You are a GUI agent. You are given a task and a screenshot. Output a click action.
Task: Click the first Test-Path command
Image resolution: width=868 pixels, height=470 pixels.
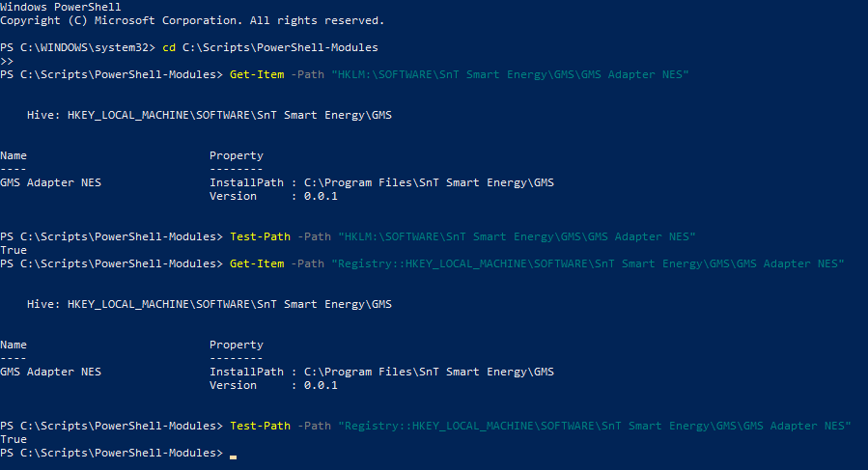coord(260,237)
